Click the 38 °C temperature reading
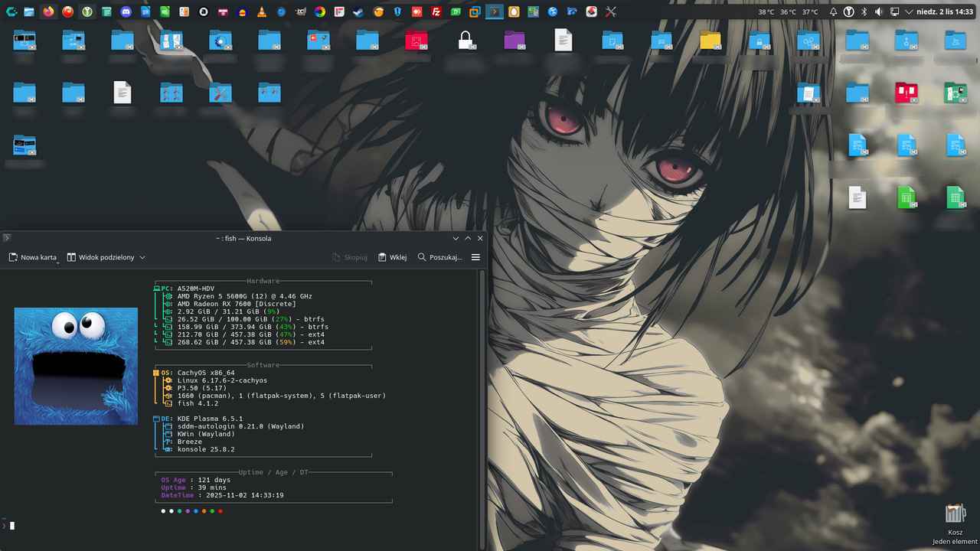Image resolution: width=980 pixels, height=551 pixels. pyautogui.click(x=766, y=12)
